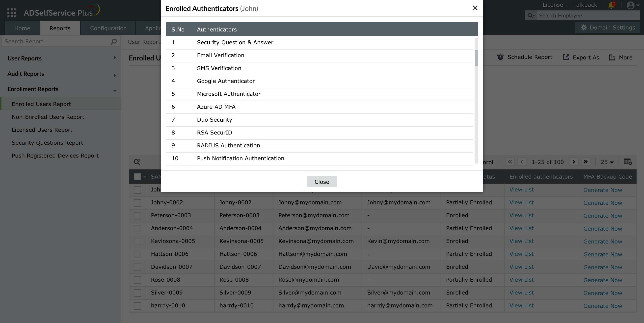Check the box for Johny-0002 row
The image size is (644, 323).
pos(137,203)
